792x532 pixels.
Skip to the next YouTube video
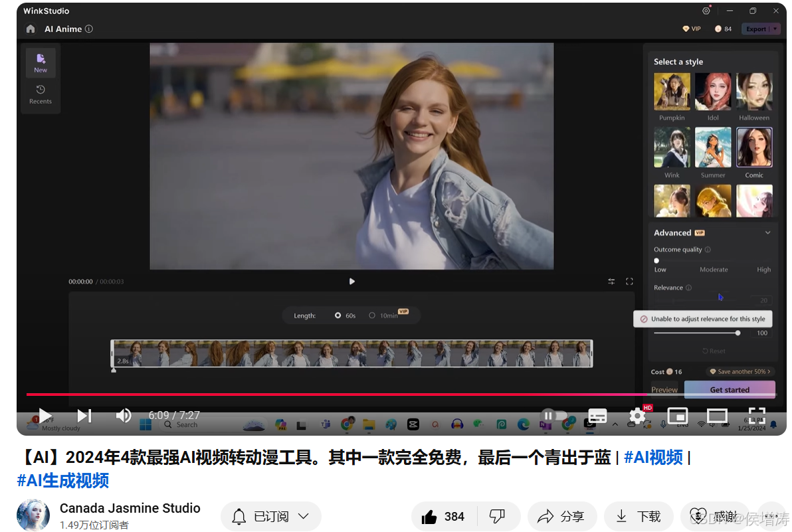click(x=84, y=416)
